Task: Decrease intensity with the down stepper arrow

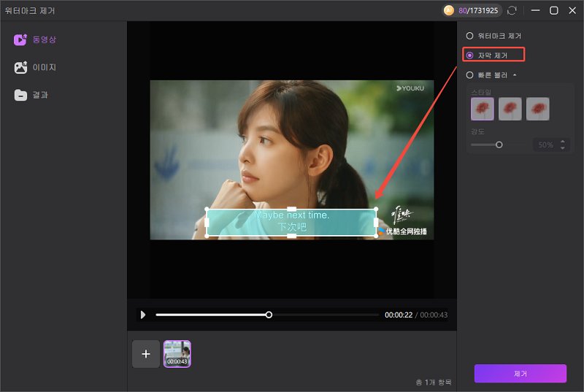Action: click(561, 148)
